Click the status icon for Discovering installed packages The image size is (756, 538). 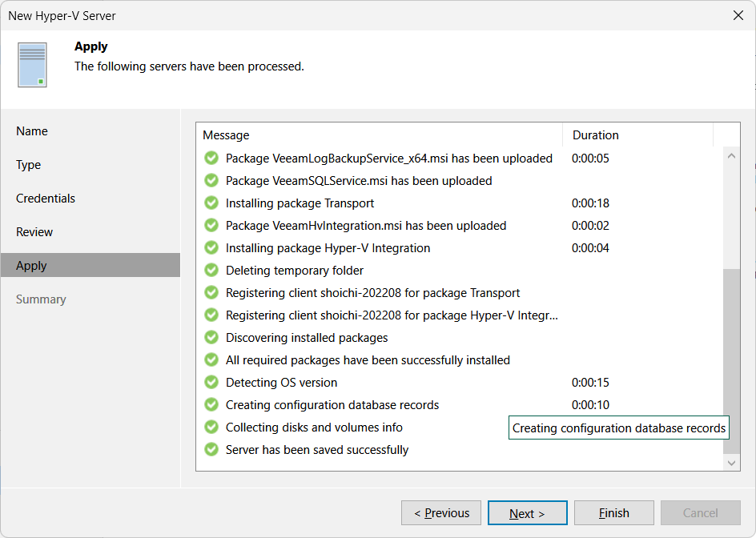click(211, 338)
